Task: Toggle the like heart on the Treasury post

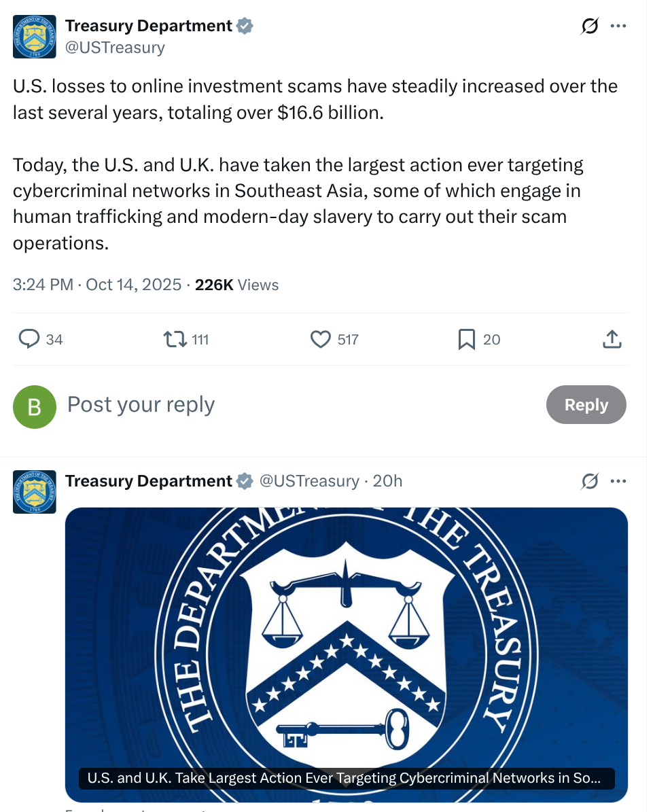Action: point(319,339)
